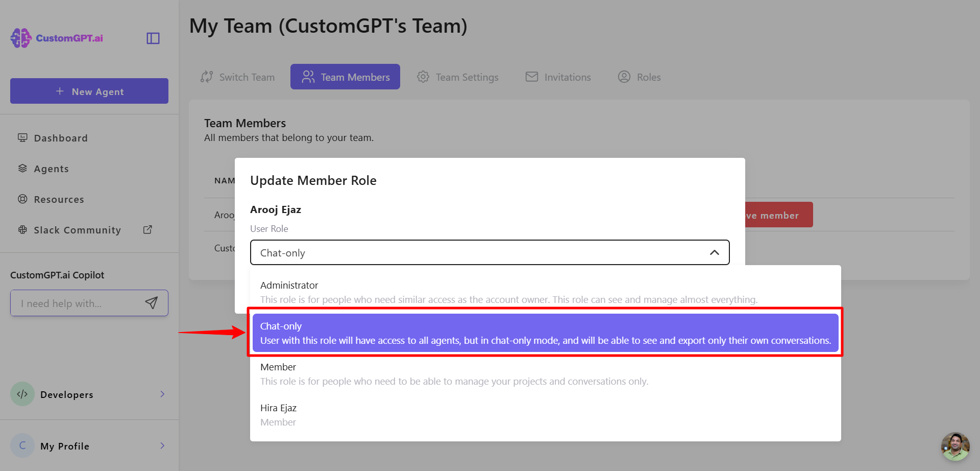980x471 pixels.
Task: Collapse the sidebar with the panel icon
Action: [153, 38]
